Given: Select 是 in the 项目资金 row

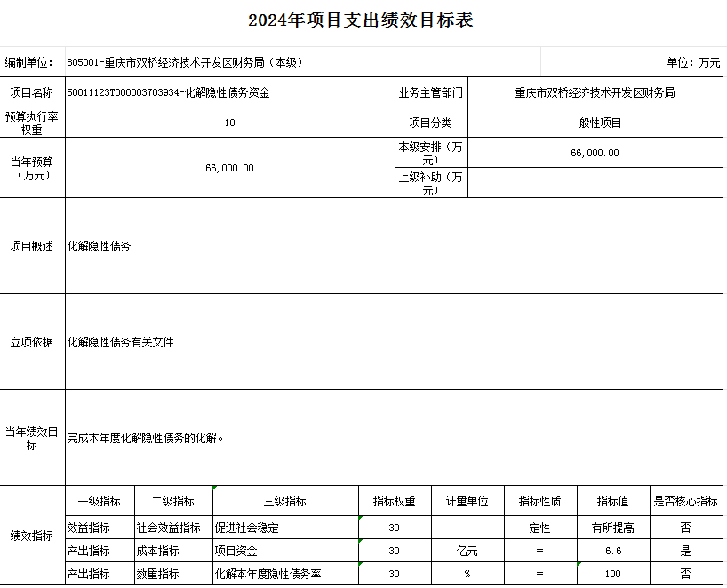Looking at the screenshot, I should (x=686, y=551).
